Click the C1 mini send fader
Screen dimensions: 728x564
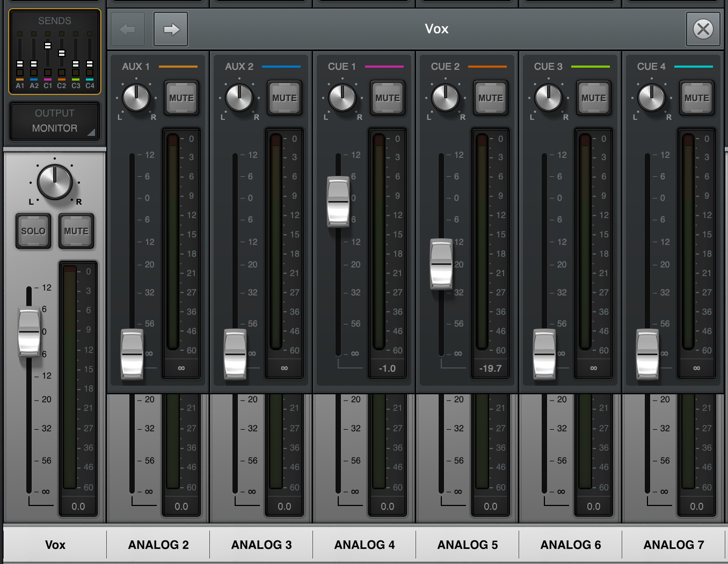pyautogui.click(x=48, y=46)
